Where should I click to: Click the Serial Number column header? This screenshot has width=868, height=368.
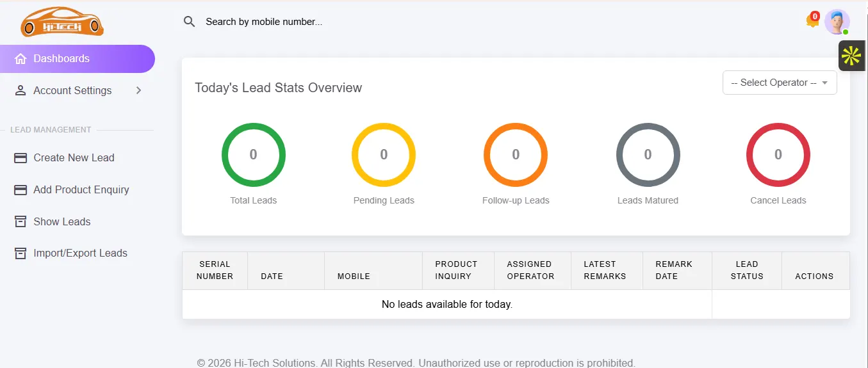point(215,270)
